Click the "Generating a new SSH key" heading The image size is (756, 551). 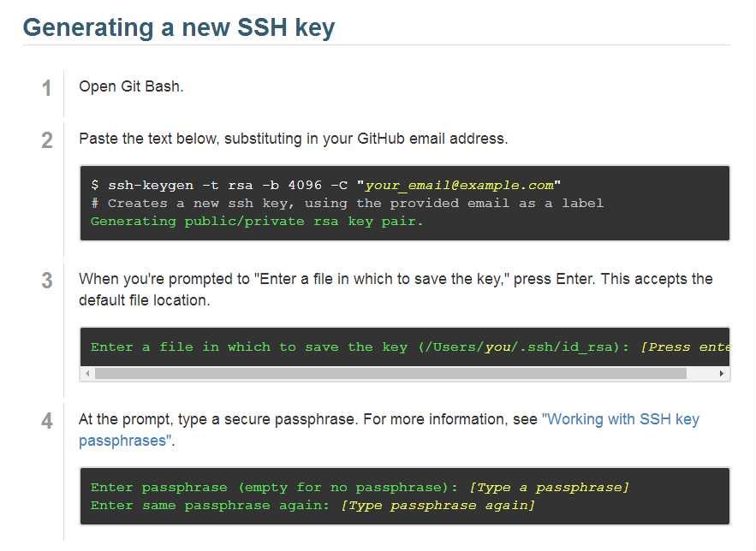pos(179,27)
